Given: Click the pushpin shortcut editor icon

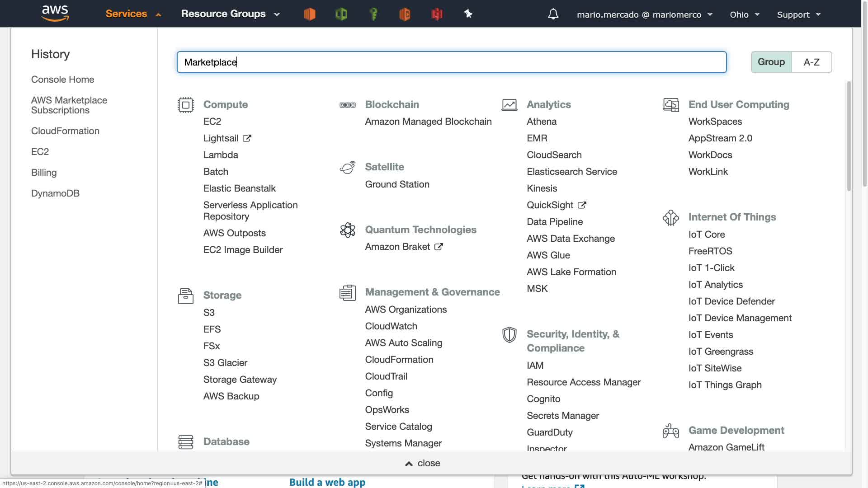Looking at the screenshot, I should (468, 14).
